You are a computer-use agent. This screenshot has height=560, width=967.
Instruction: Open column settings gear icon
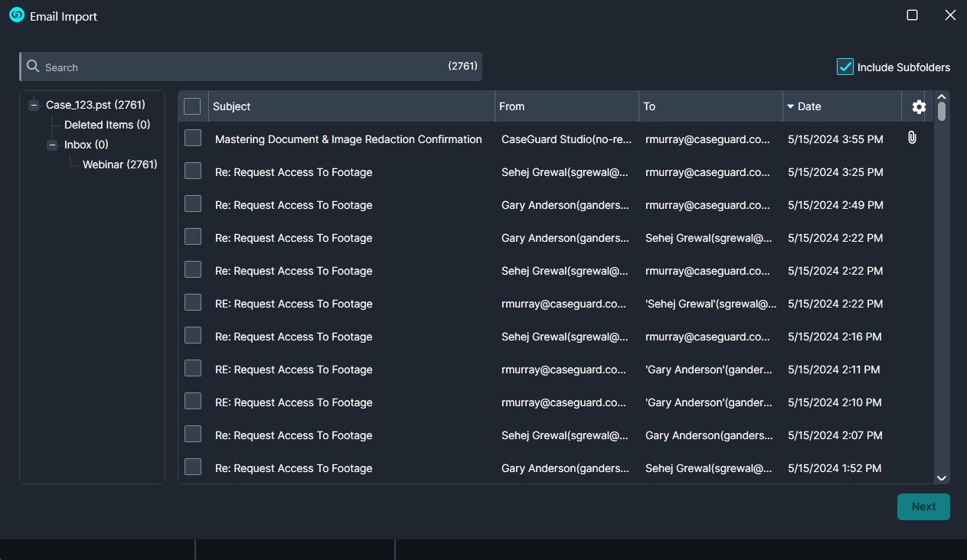[x=919, y=107]
